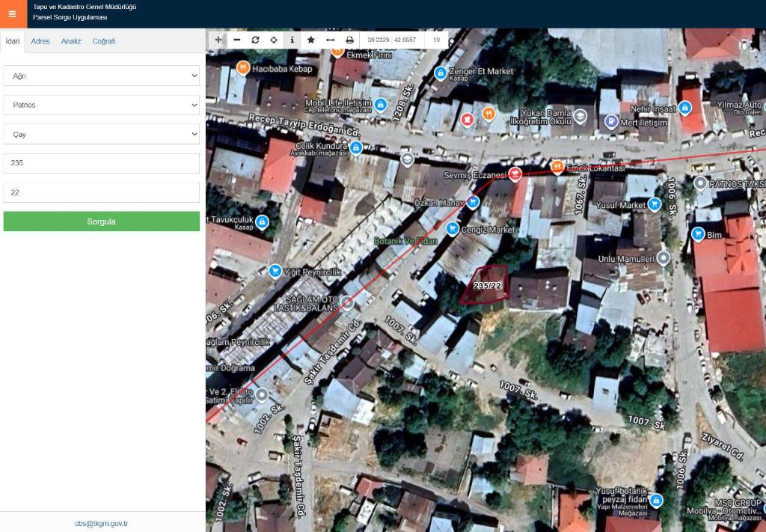Click Sevmiş Eczanesi pharmacy marker
Image resolution: width=766 pixels, height=532 pixels.
pyautogui.click(x=515, y=174)
